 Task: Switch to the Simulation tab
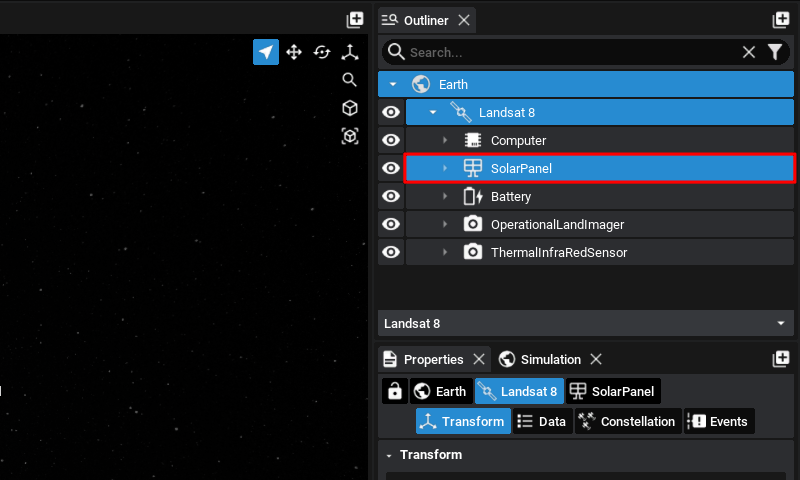[551, 360]
